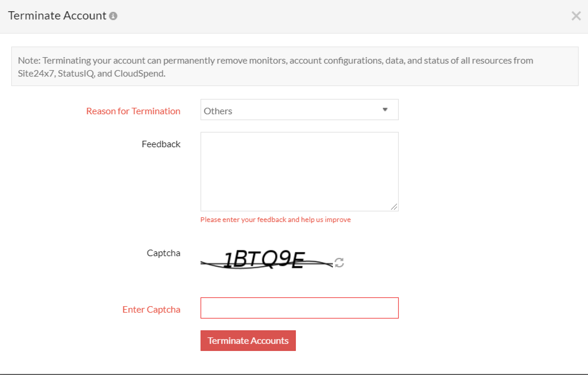Click the red Enter Captcha label
588x375 pixels.
(151, 310)
